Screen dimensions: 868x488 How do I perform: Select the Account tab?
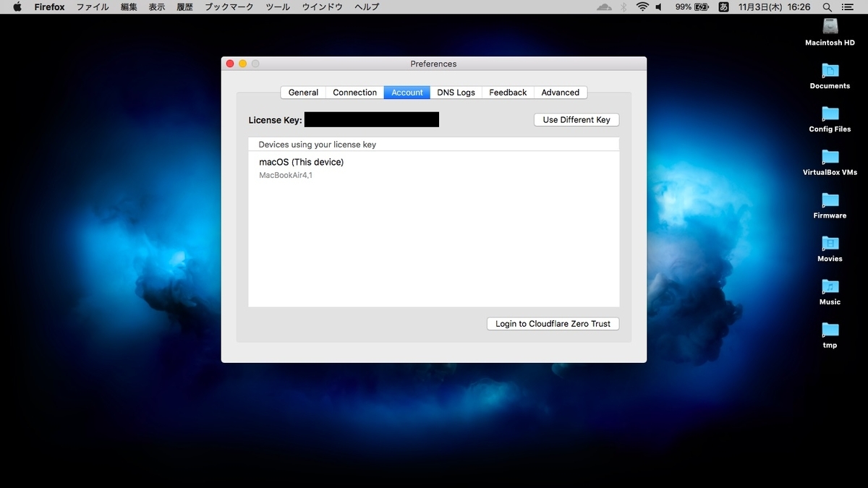point(407,93)
